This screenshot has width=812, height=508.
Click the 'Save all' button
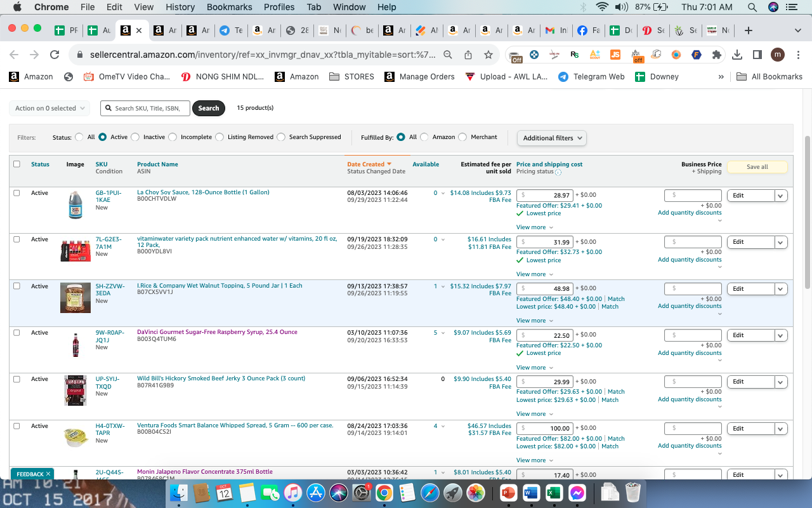(x=757, y=167)
